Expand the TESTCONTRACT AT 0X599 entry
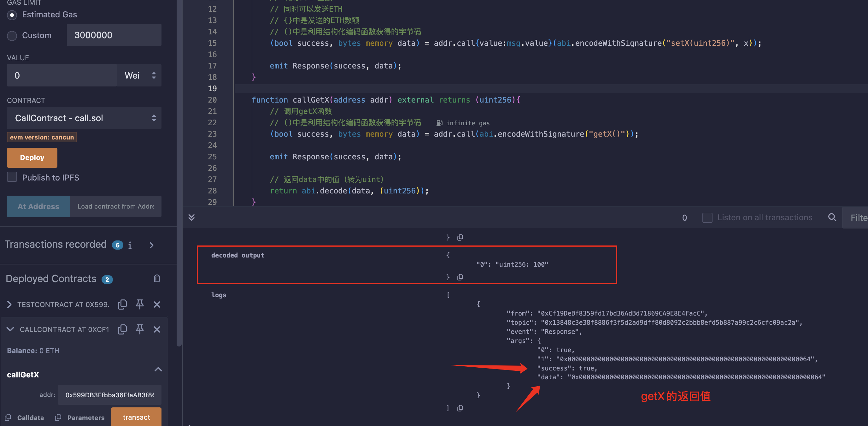 click(x=9, y=304)
